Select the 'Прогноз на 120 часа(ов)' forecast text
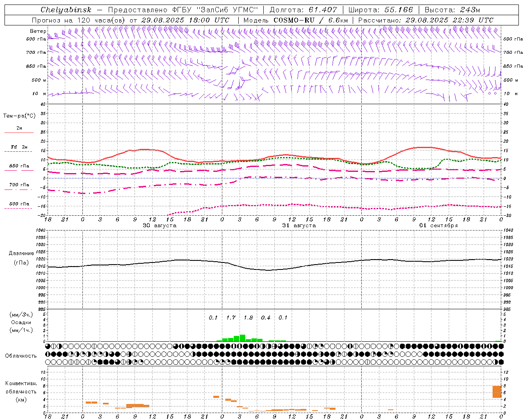 [78, 20]
